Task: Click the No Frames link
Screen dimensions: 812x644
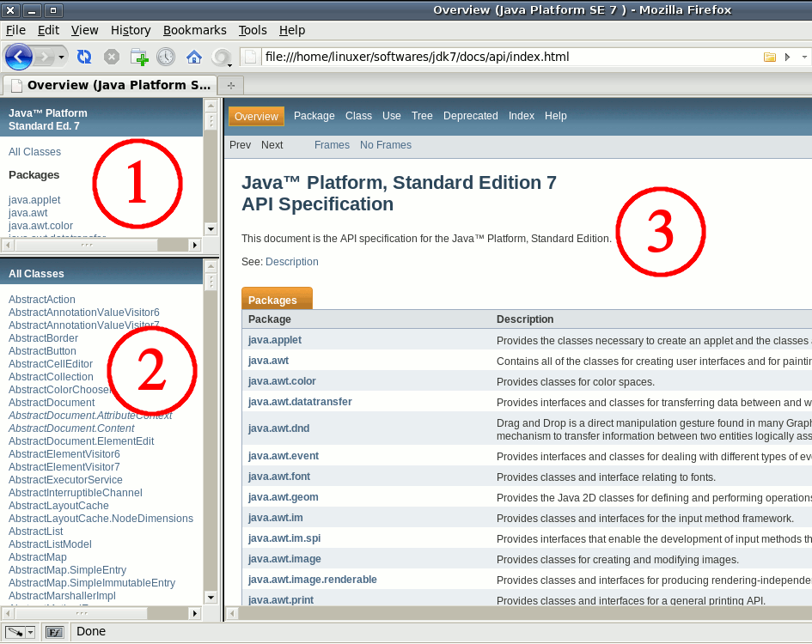Action: click(385, 145)
